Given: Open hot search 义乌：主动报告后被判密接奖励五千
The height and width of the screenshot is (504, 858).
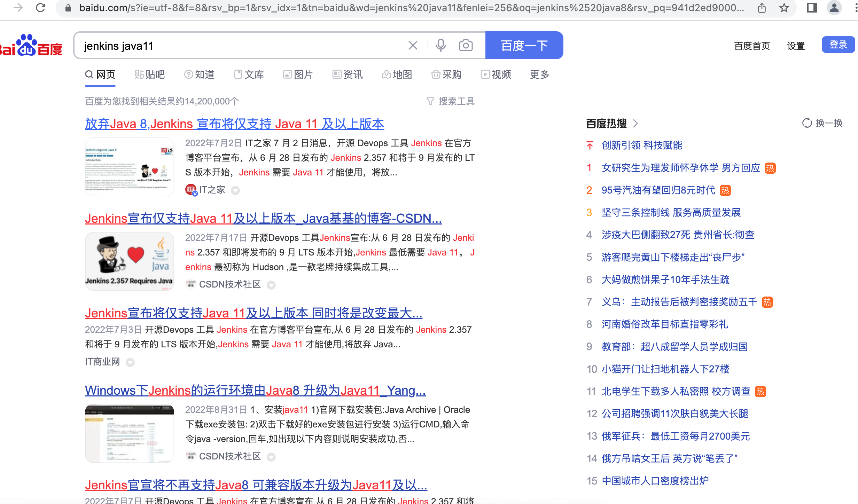Looking at the screenshot, I should click(x=679, y=302).
